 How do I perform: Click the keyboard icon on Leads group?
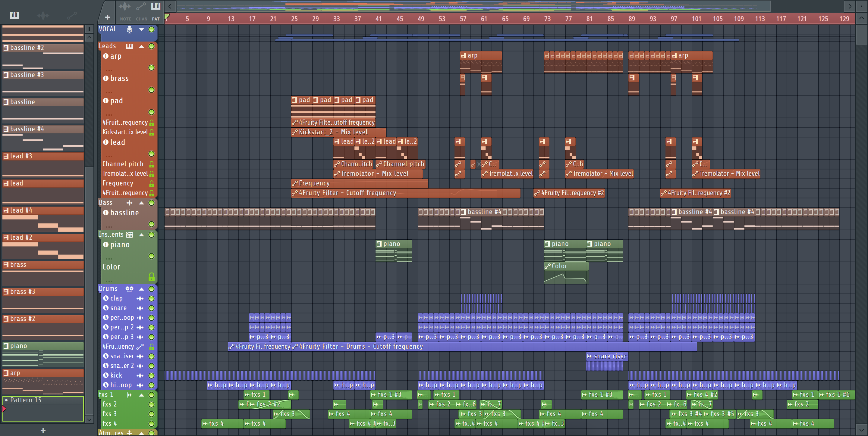129,46
